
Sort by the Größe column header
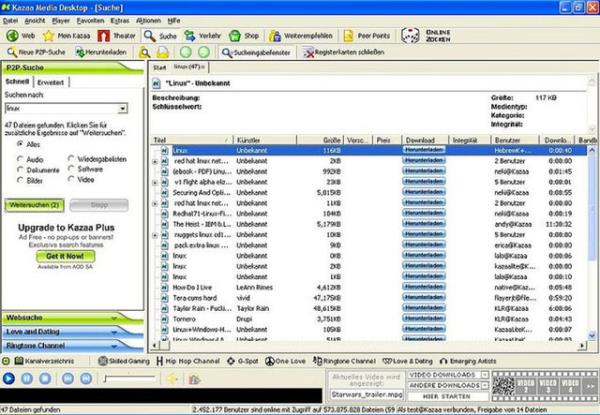pos(320,140)
